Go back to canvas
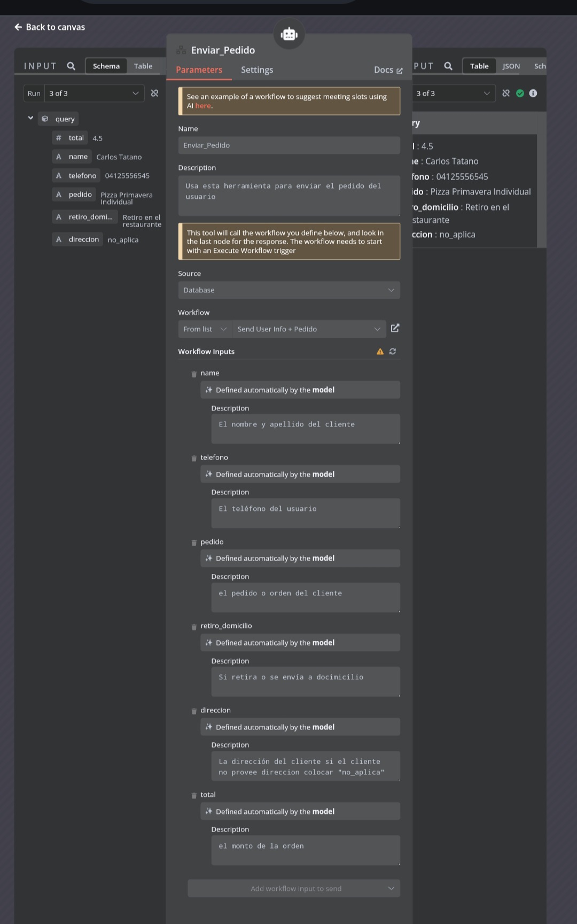Image resolution: width=577 pixels, height=924 pixels. (50, 27)
